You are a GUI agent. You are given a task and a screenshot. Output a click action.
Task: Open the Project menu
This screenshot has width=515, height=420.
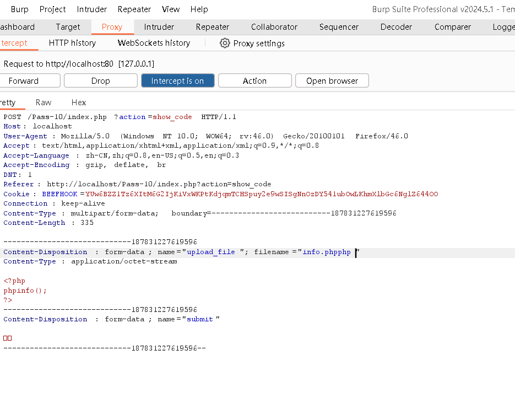coord(52,9)
